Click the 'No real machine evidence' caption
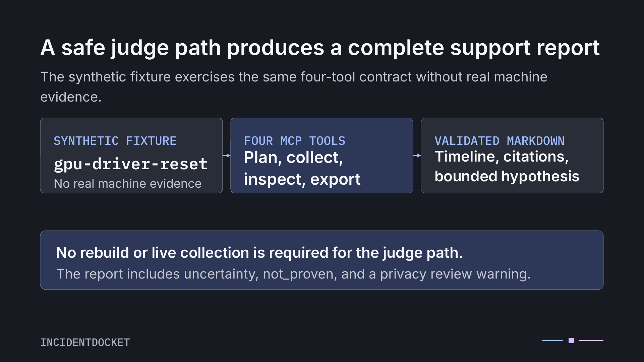This screenshot has width=644, height=362. [x=128, y=184]
